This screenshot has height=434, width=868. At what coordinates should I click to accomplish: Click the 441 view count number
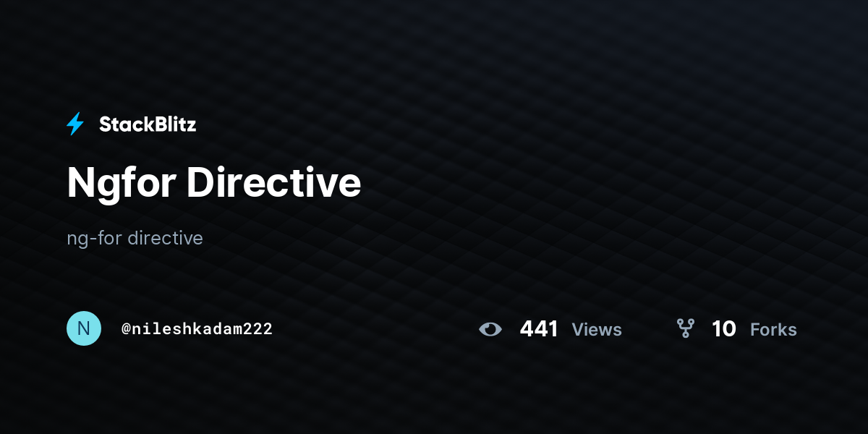539,329
